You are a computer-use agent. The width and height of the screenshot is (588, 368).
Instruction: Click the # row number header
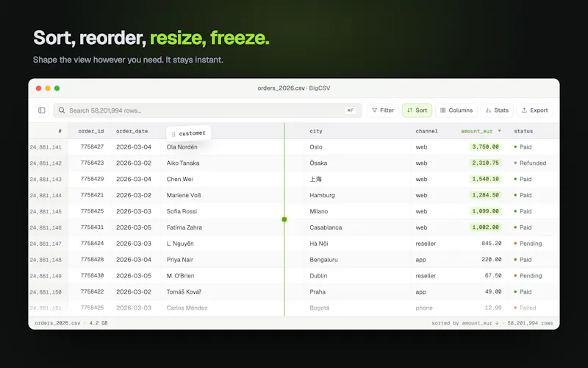60,131
